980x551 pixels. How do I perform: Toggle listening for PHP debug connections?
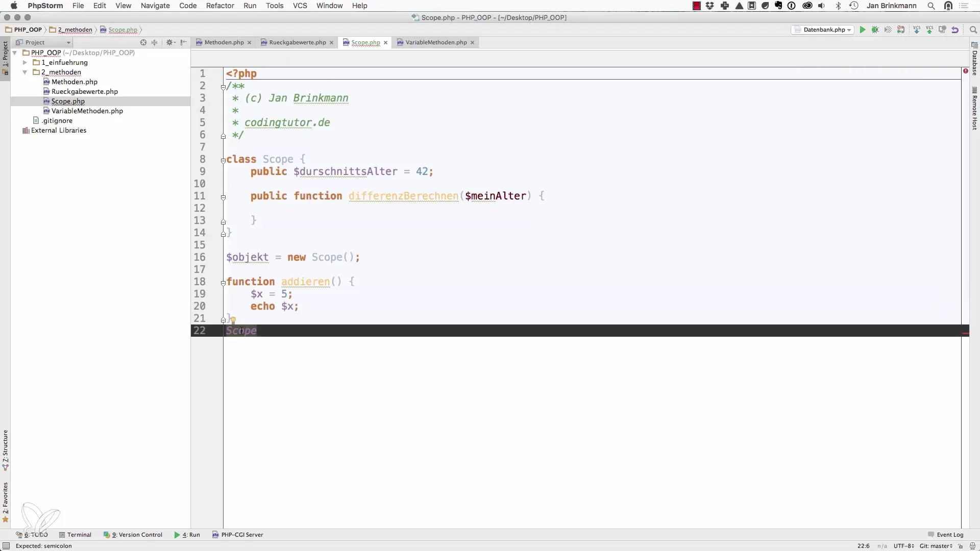901,30
